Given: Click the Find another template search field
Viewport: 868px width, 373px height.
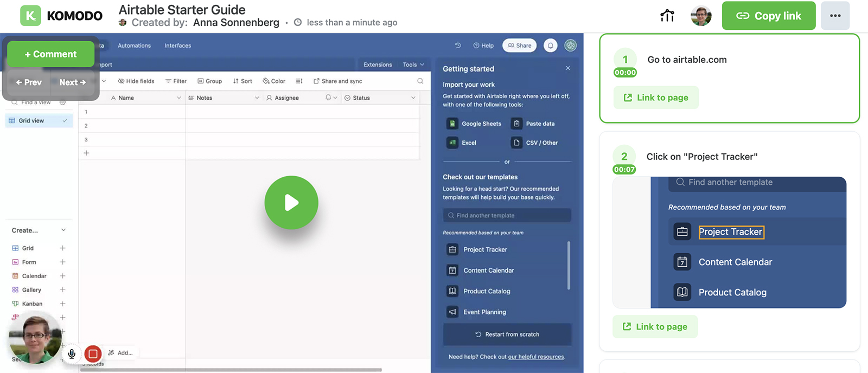Looking at the screenshot, I should click(x=507, y=216).
